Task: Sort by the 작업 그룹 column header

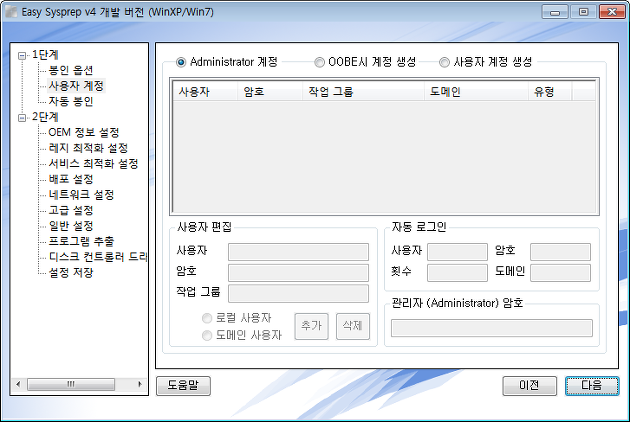Action: point(363,92)
